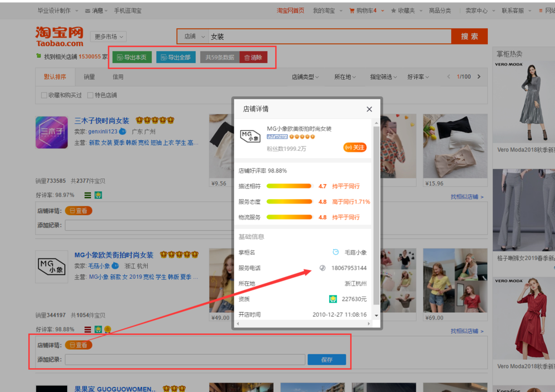Viewport: 555px width, 392px height.
Task: Click 保存 button for MG小象 record
Action: [327, 359]
